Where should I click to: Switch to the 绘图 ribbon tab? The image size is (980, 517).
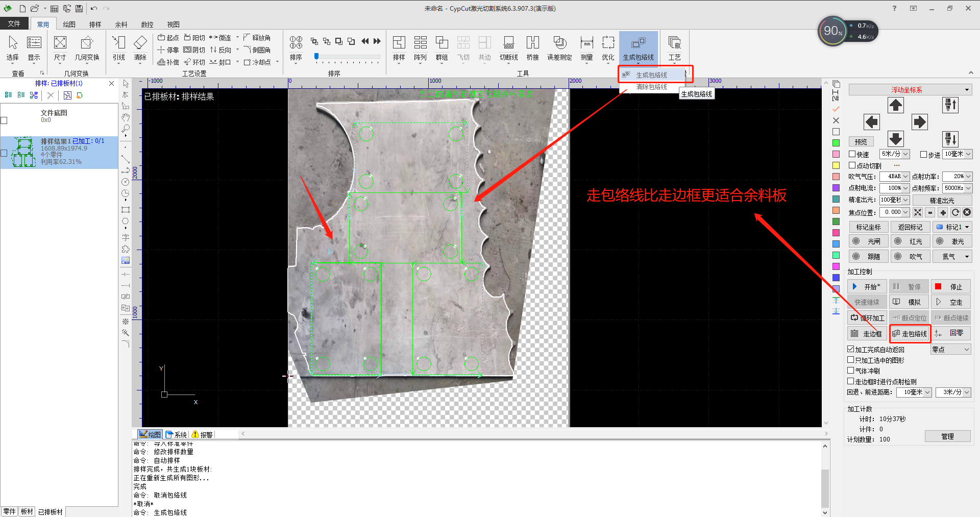69,24
